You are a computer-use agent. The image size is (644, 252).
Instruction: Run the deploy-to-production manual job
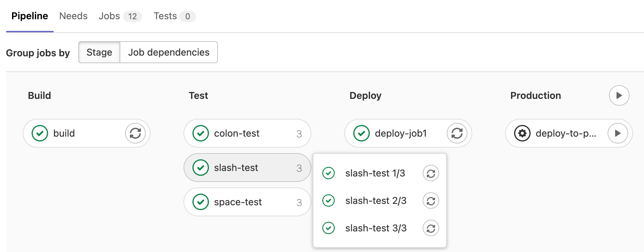point(618,133)
